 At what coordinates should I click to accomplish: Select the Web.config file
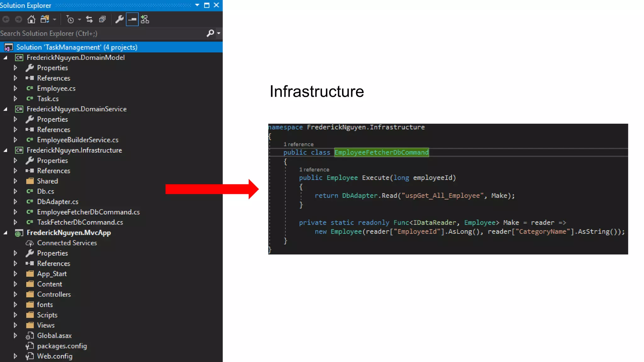(55, 356)
